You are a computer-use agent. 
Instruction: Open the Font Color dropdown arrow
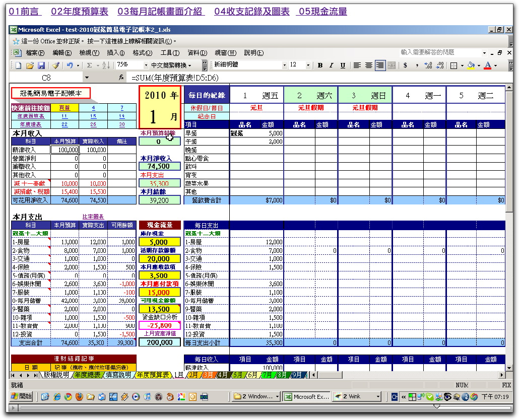point(495,66)
